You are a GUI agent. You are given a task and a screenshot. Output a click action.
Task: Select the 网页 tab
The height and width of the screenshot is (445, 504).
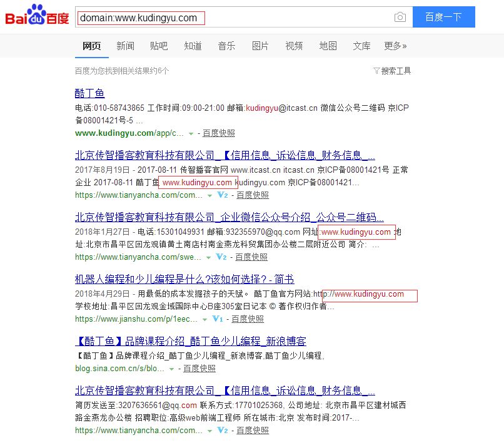click(x=91, y=46)
